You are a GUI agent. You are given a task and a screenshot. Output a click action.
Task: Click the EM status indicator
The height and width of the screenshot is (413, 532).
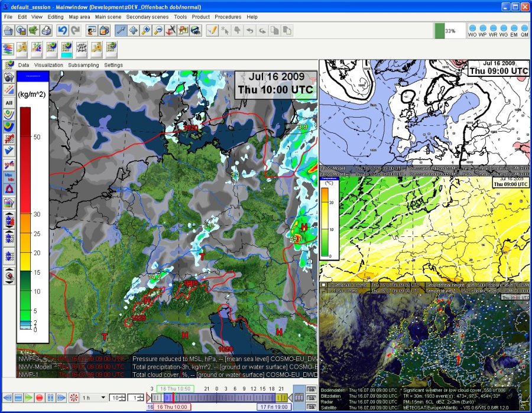[x=514, y=31]
